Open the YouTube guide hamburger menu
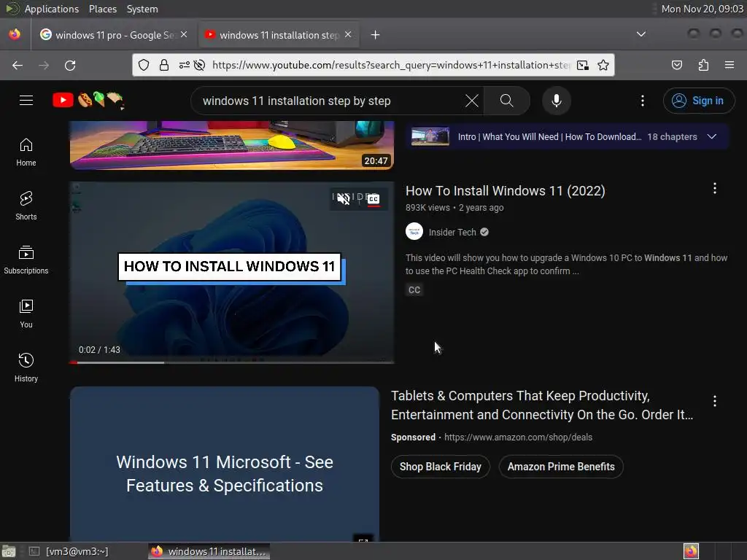Screen dimensions: 747x560 26,101
